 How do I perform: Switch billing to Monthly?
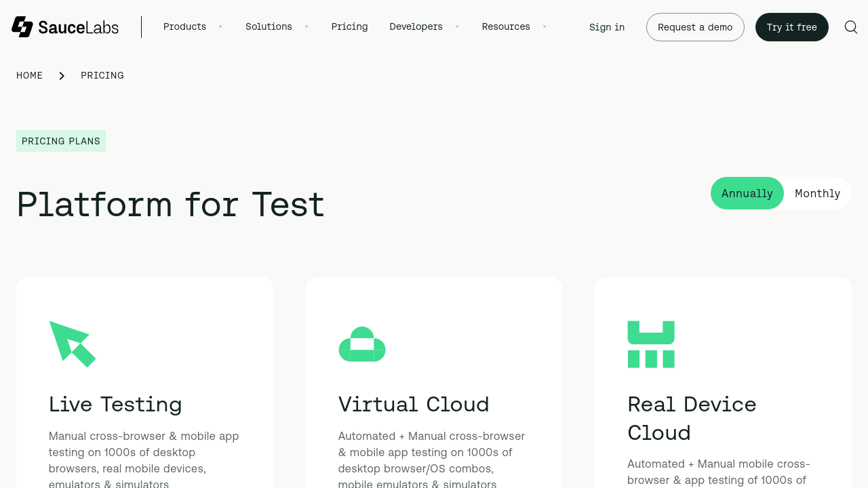[x=818, y=193]
